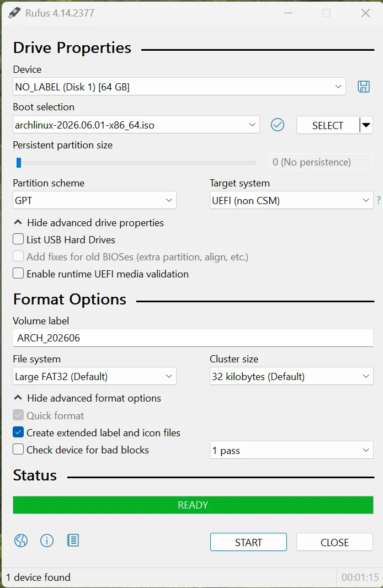Click the Target system help question mark

(x=379, y=200)
